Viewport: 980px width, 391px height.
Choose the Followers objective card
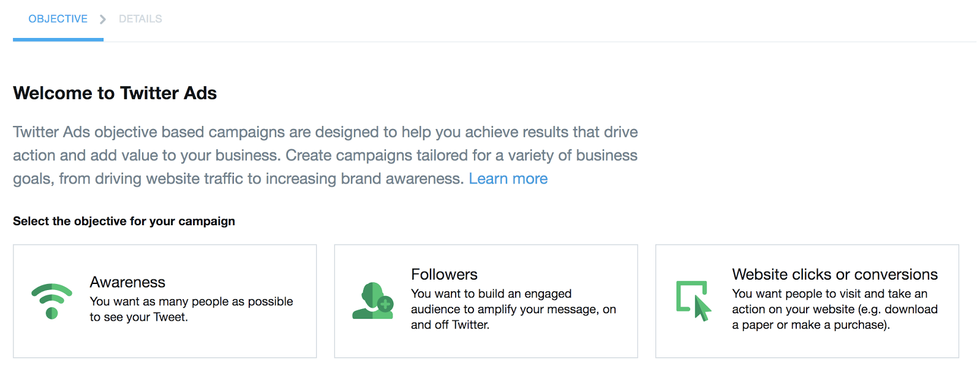[486, 301]
